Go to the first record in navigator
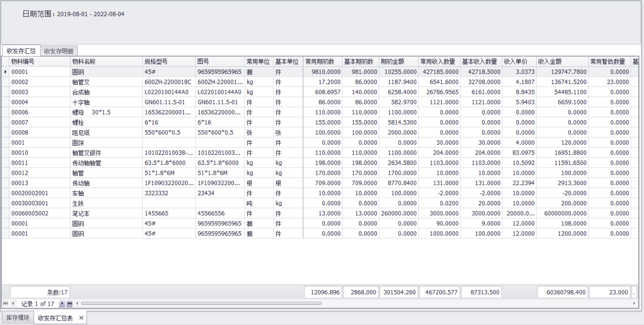Image resolution: width=644 pixels, height=325 pixels. click(x=5, y=303)
